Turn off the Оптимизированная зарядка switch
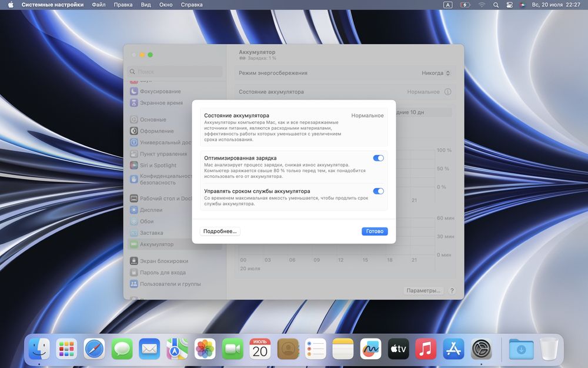 click(378, 158)
